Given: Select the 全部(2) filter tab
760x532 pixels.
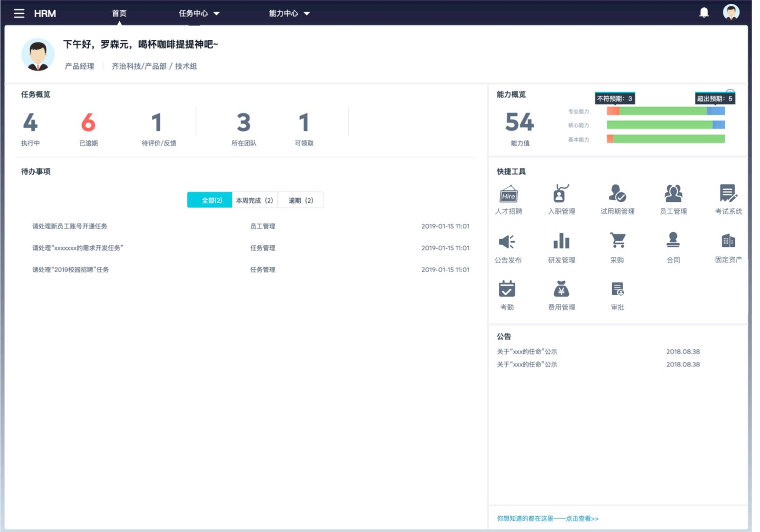Looking at the screenshot, I should tap(209, 200).
